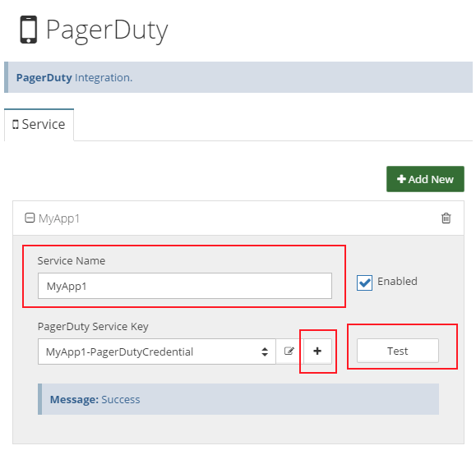This screenshot has height=464, width=476.
Task: Click the 'PagerDuty Service Key' label
Action: pyautogui.click(x=93, y=327)
